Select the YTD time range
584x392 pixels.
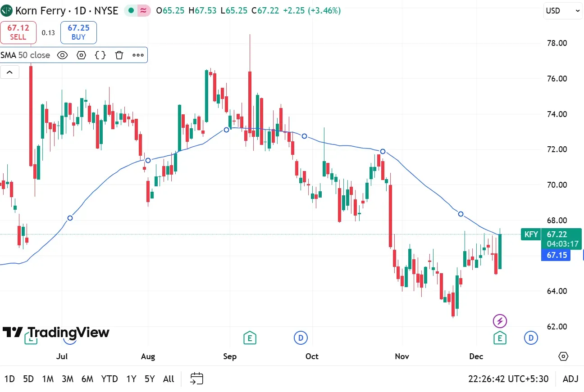coord(109,379)
